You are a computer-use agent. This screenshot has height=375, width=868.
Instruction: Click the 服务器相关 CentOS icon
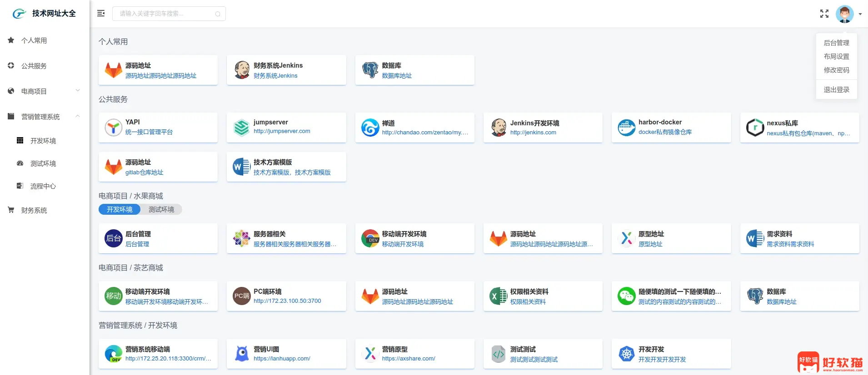(242, 238)
